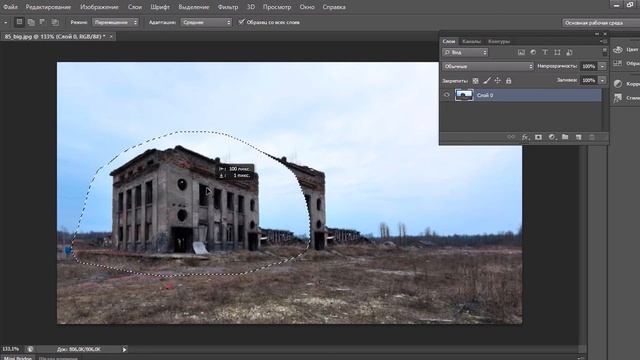640x360 pixels.
Task: Open the layer filter Вид dropdown
Action: coord(465,52)
